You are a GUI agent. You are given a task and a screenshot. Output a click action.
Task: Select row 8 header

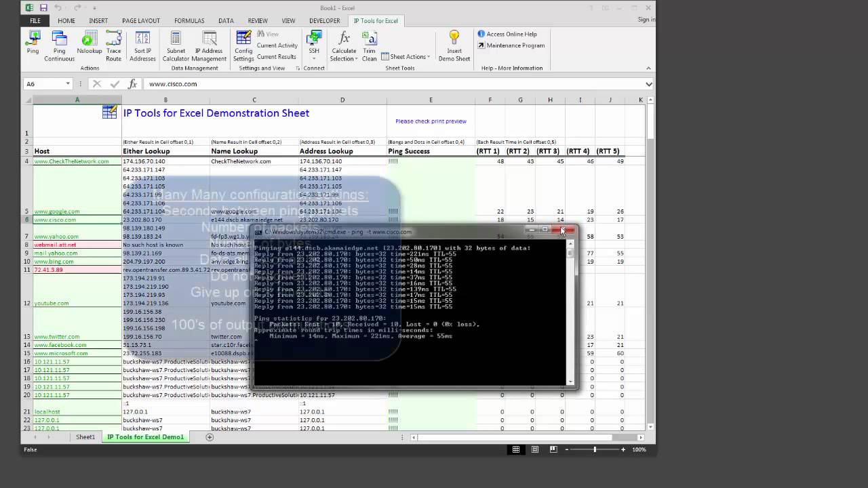pyautogui.click(x=27, y=245)
